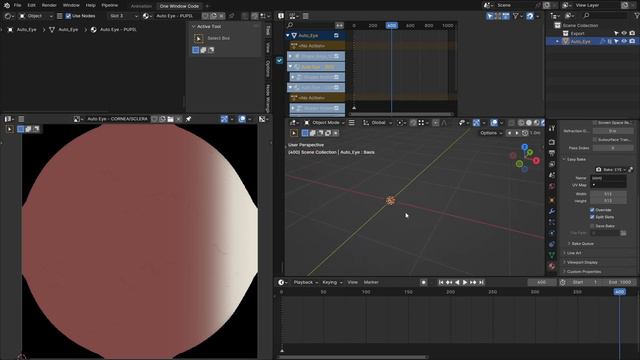Open the Material properties tab
Viewport: 640px width, 360px height.
[552, 266]
